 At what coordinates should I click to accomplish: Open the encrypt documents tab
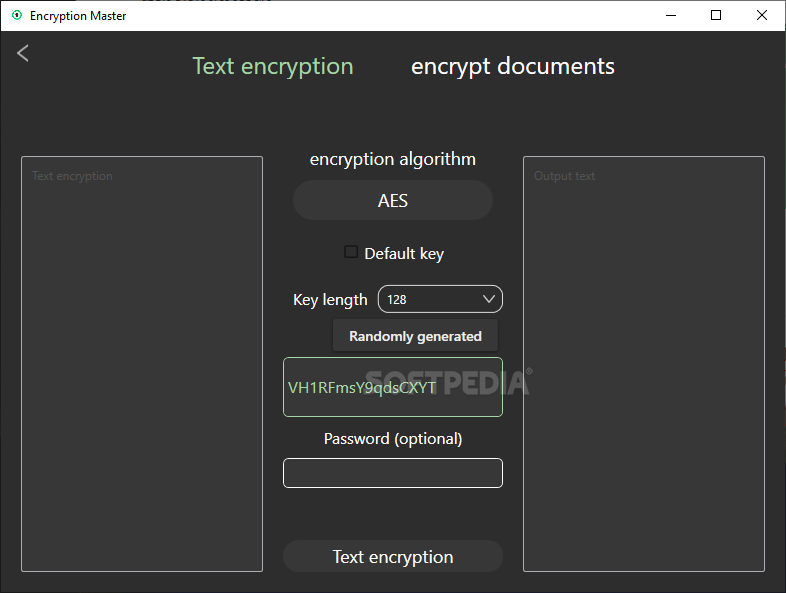[x=512, y=67]
